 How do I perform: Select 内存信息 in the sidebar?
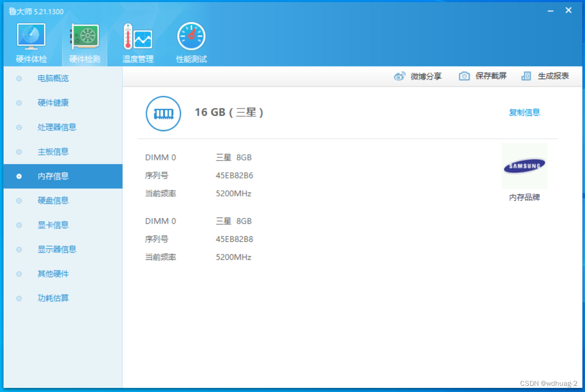[63, 176]
